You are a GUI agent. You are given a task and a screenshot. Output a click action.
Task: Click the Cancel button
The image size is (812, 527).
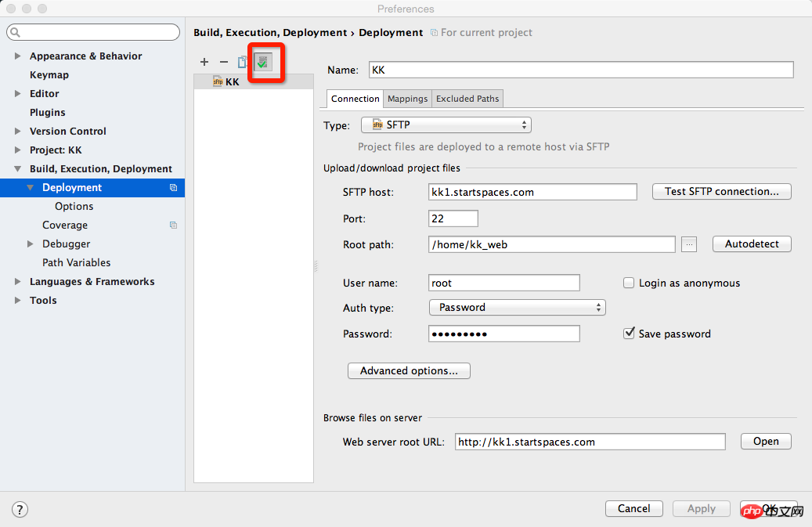(633, 508)
